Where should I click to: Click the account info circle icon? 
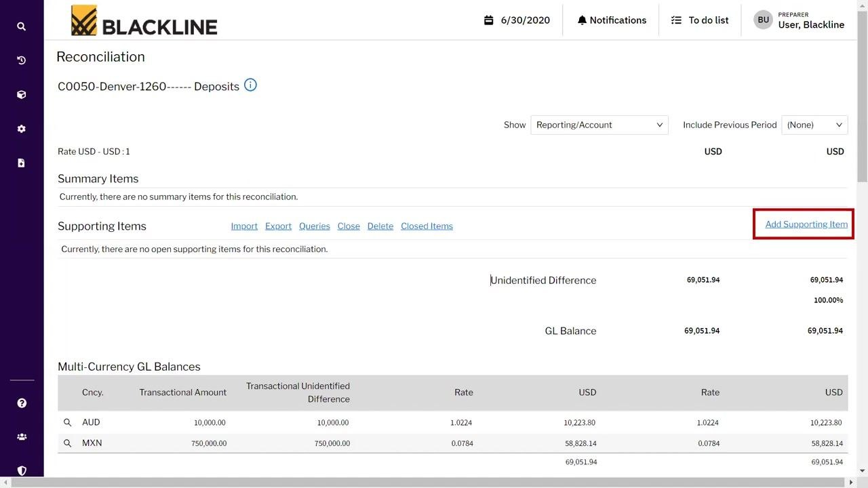[x=250, y=85]
